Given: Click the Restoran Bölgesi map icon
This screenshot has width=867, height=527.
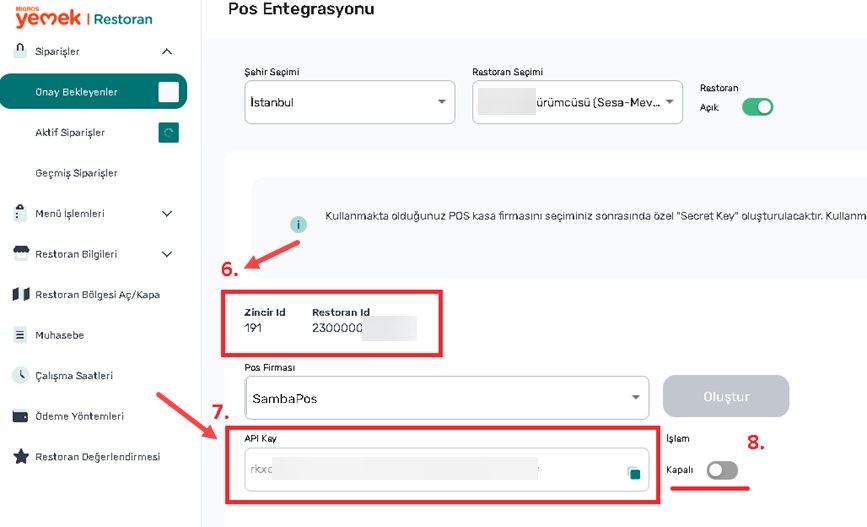Looking at the screenshot, I should pos(20,294).
